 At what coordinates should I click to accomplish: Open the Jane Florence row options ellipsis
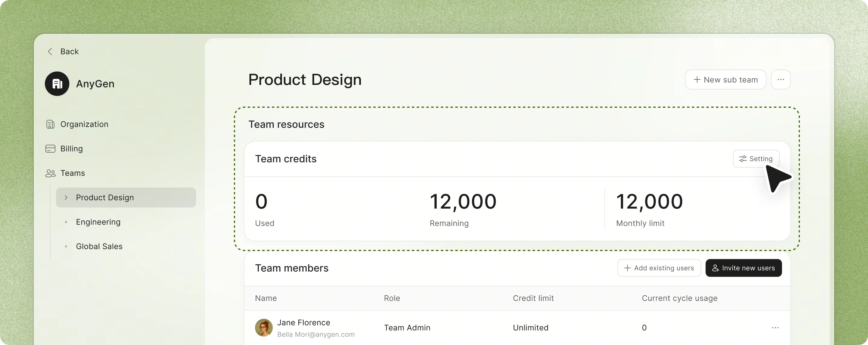point(775,327)
